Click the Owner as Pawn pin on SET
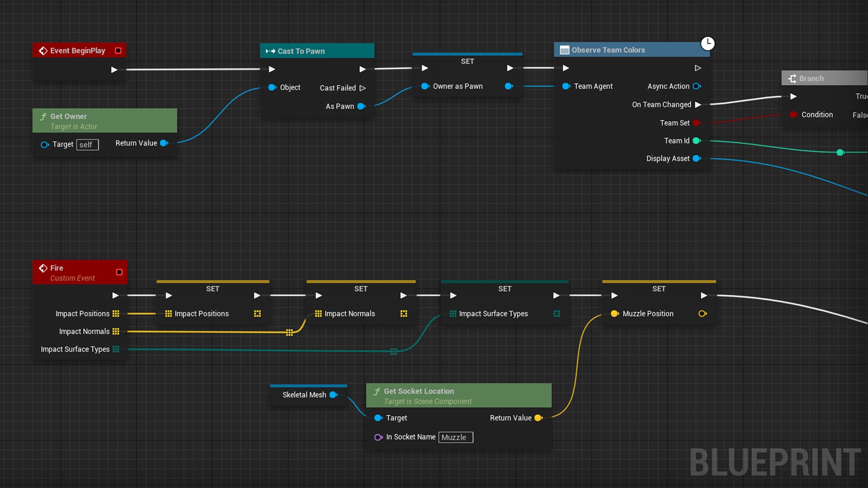The image size is (868, 488). point(425,86)
